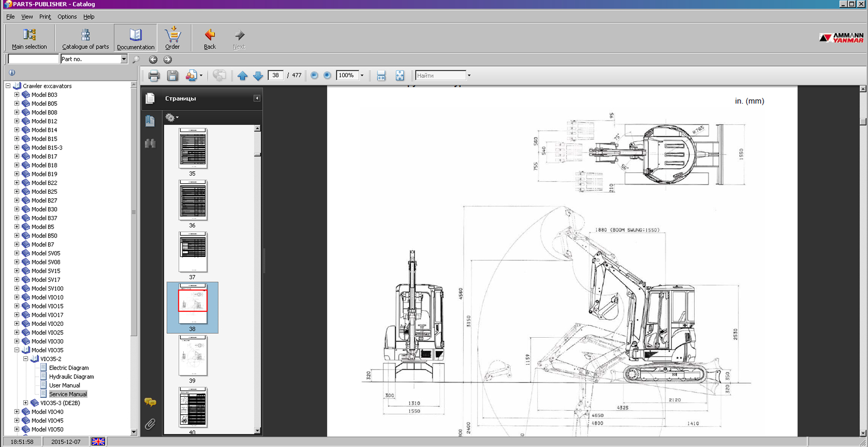Click the fit-to-width page icon
Viewport: 868px width, 447px height.
(381, 75)
